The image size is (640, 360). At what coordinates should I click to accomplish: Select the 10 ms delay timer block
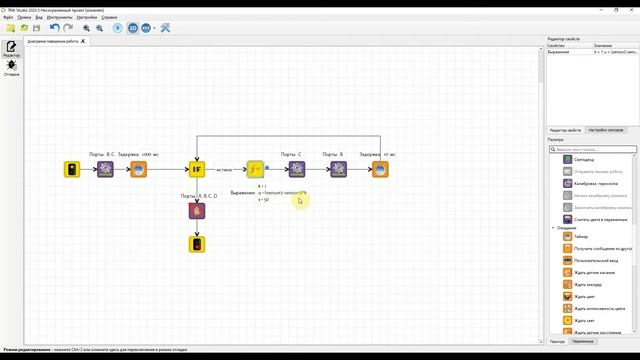pos(380,169)
